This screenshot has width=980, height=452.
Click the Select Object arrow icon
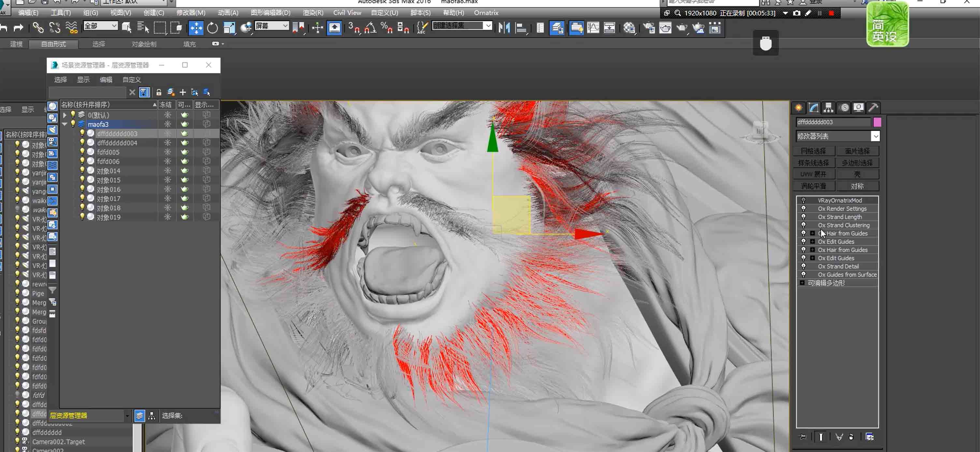point(126,27)
